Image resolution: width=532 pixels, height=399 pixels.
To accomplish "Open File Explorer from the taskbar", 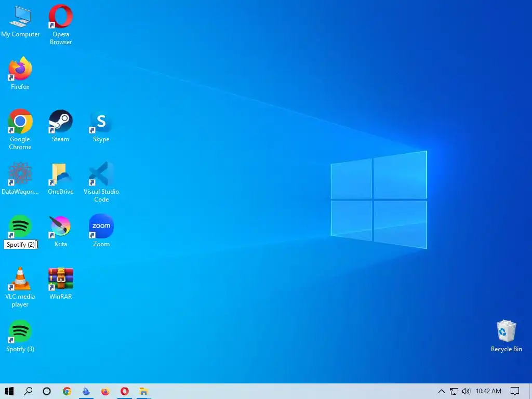I will click(144, 391).
